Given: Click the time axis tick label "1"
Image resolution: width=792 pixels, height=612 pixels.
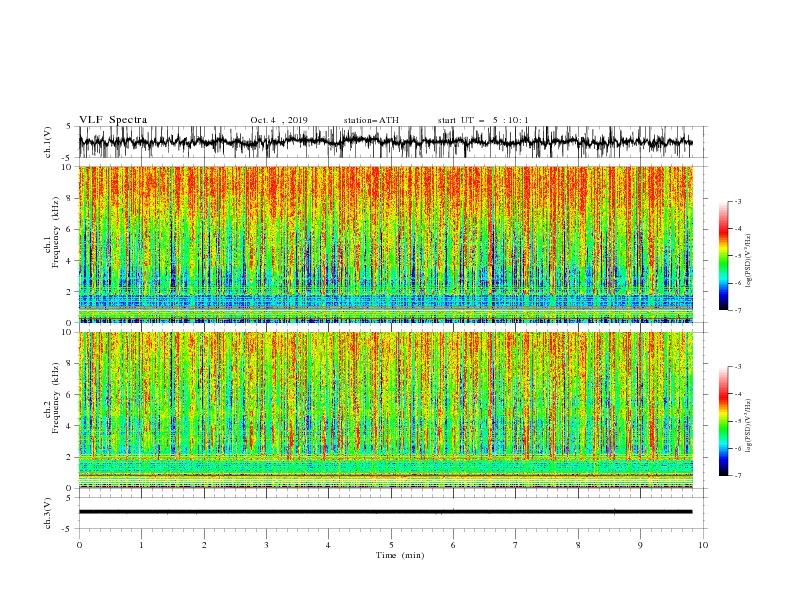Looking at the screenshot, I should (141, 545).
